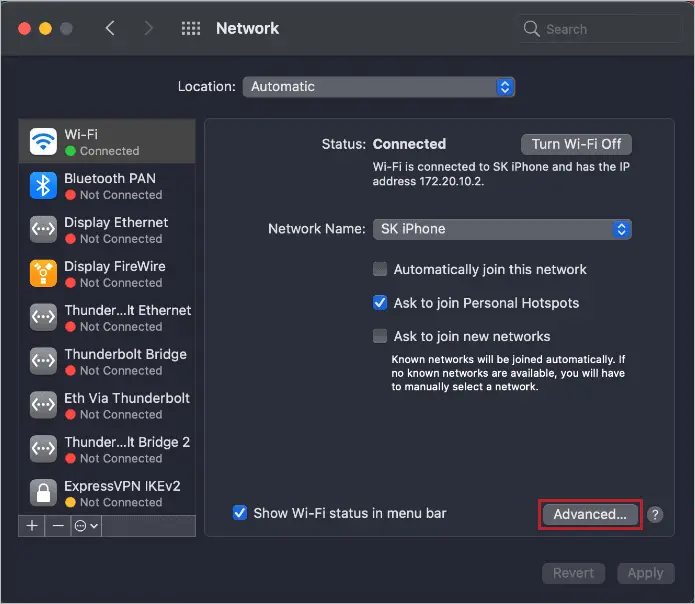Click the Display Ethernet icon
Image resolution: width=695 pixels, height=604 pixels.
pyautogui.click(x=43, y=230)
